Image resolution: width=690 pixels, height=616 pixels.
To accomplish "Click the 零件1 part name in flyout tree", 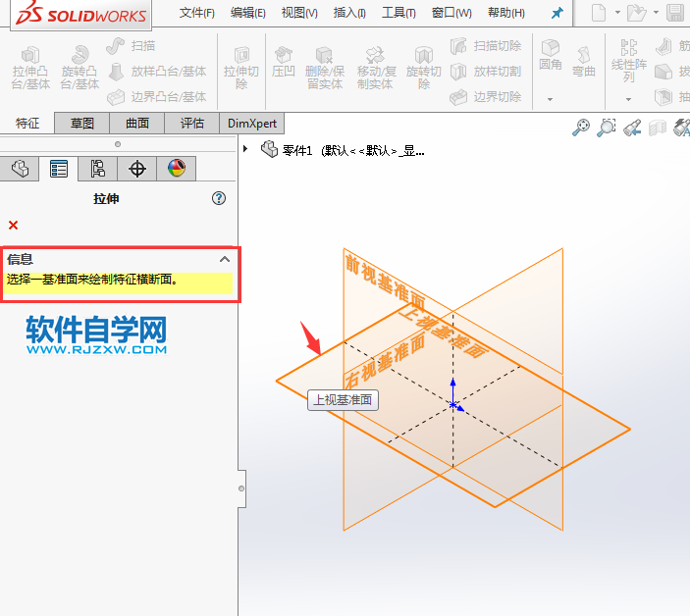I will 297,151.
